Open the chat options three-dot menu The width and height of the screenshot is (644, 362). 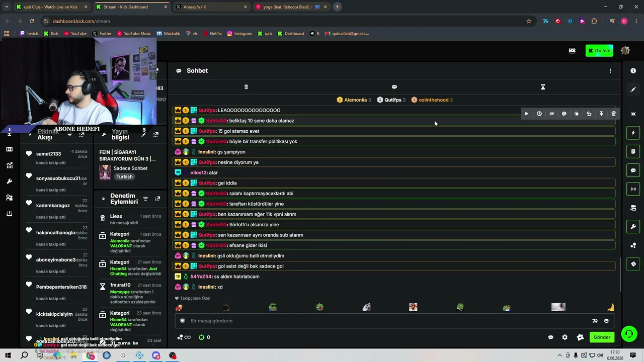click(610, 71)
